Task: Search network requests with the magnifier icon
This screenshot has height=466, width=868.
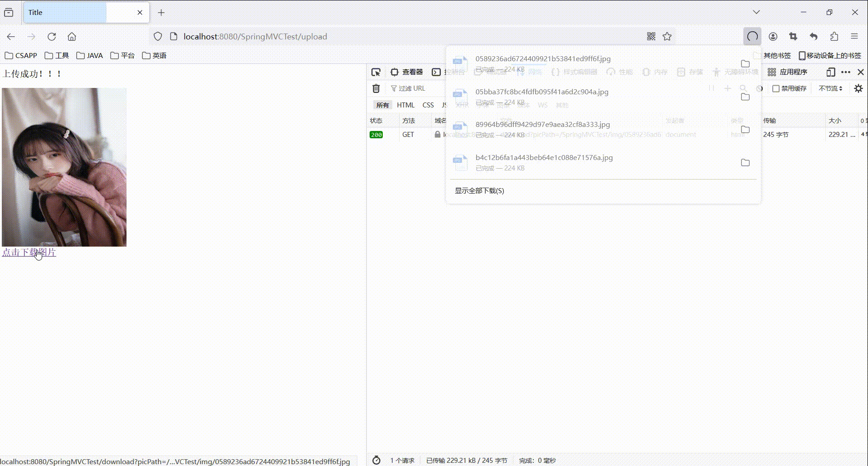Action: coord(743,88)
